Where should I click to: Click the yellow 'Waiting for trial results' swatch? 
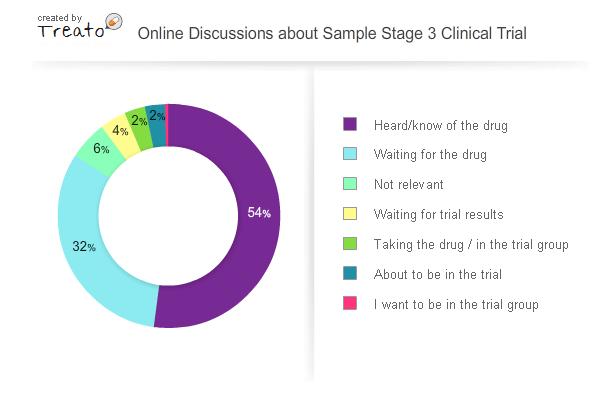click(x=350, y=214)
